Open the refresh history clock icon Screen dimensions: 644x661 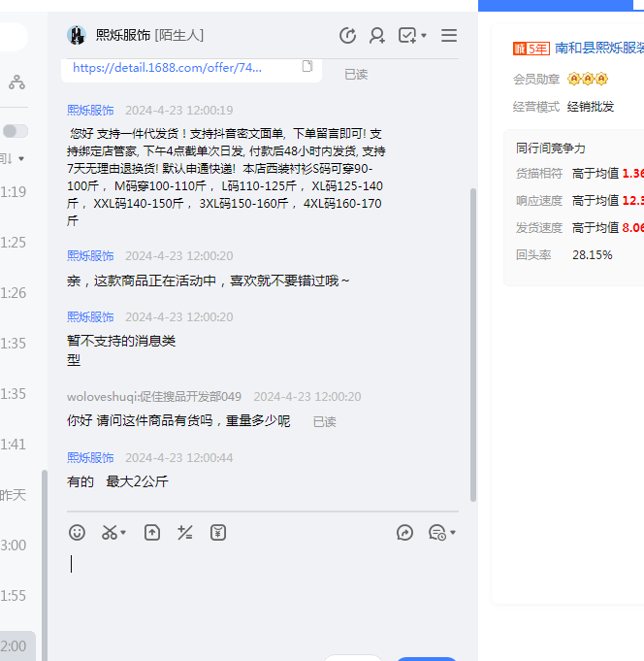click(x=347, y=36)
